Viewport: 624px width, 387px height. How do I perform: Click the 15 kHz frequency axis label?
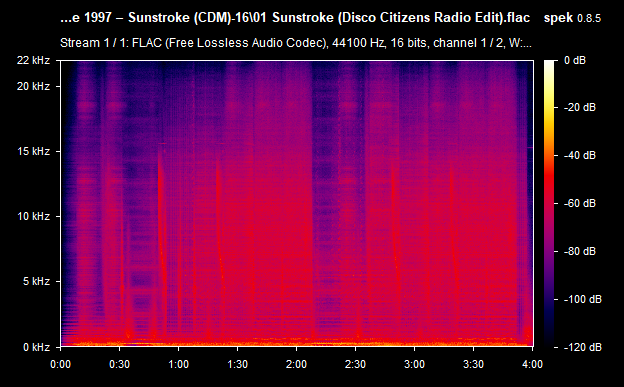point(33,151)
